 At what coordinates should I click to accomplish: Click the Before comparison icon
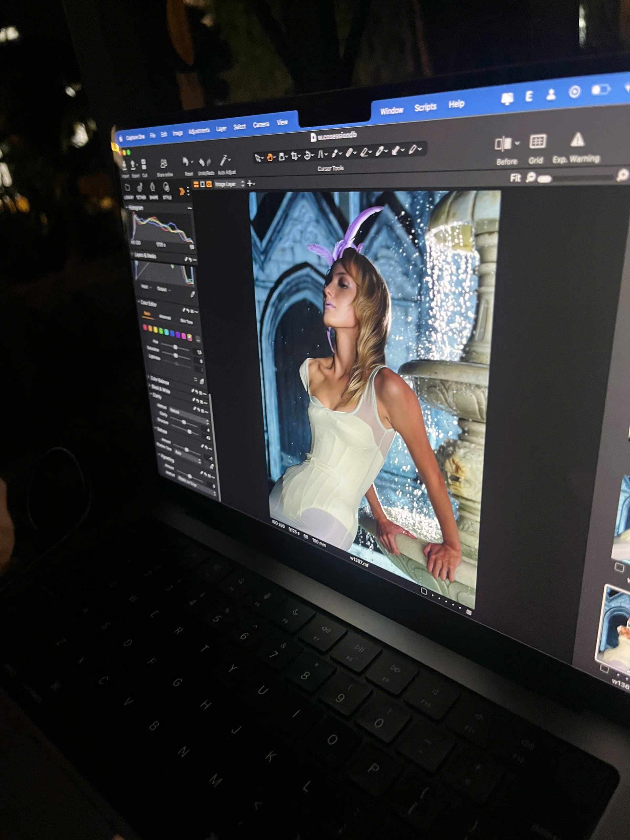[503, 143]
